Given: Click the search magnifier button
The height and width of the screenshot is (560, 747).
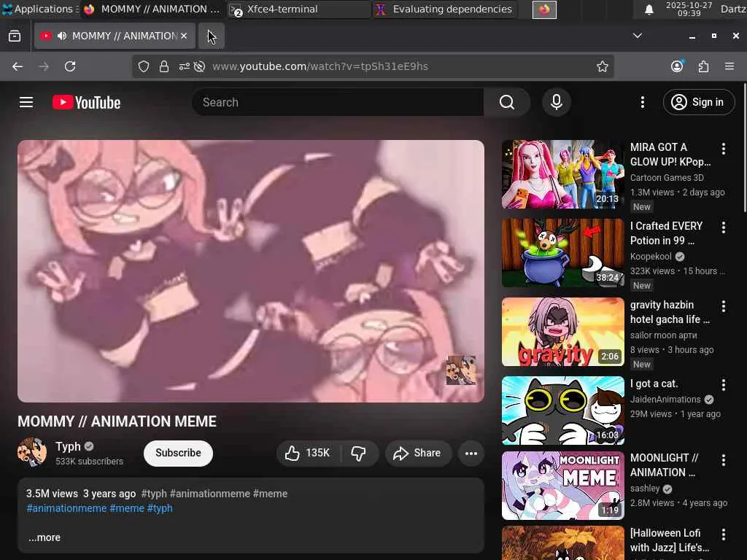Looking at the screenshot, I should (x=507, y=102).
